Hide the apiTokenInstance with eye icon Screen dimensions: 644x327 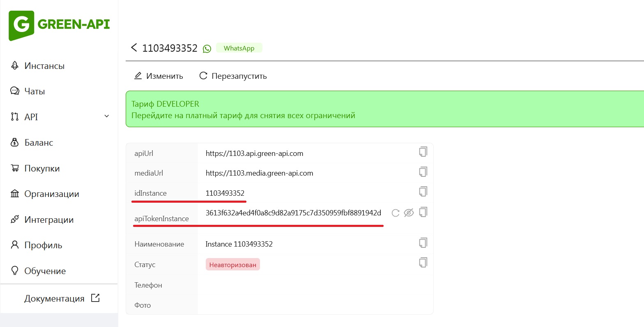pyautogui.click(x=409, y=213)
